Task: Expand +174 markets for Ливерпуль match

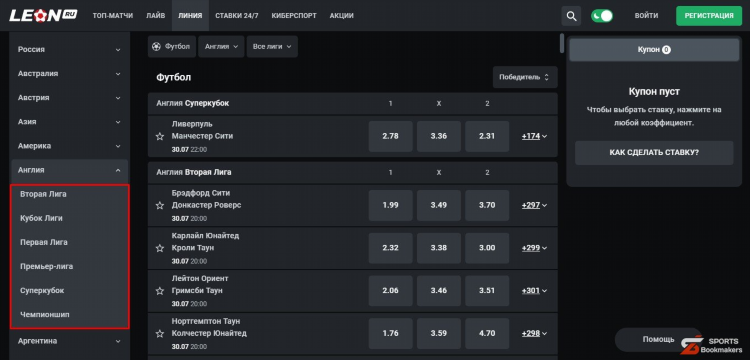Action: coord(534,136)
